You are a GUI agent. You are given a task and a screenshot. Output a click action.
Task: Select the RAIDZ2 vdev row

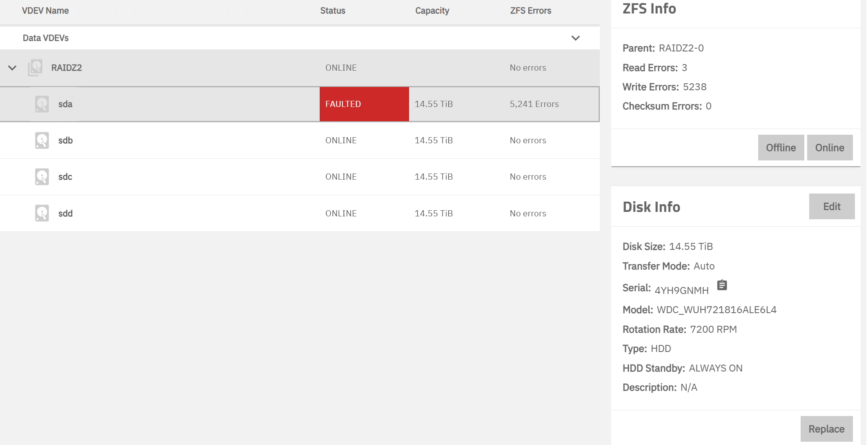[x=300, y=68]
